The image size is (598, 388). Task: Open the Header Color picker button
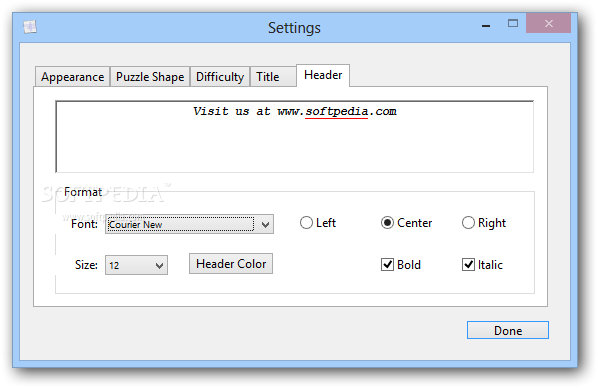(x=231, y=264)
